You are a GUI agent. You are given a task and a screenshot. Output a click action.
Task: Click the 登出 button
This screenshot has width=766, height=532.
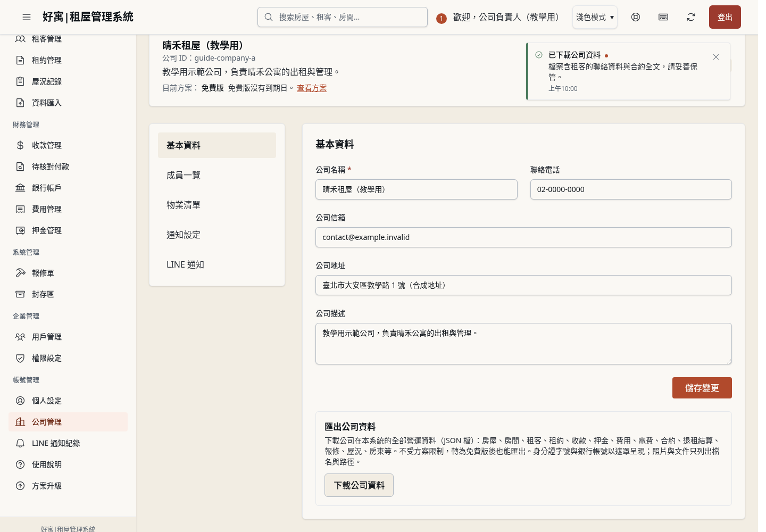tap(725, 17)
